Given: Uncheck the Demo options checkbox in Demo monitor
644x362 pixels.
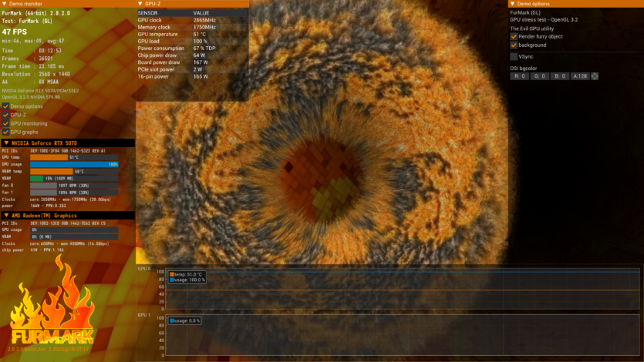Looking at the screenshot, I should pos(5,106).
